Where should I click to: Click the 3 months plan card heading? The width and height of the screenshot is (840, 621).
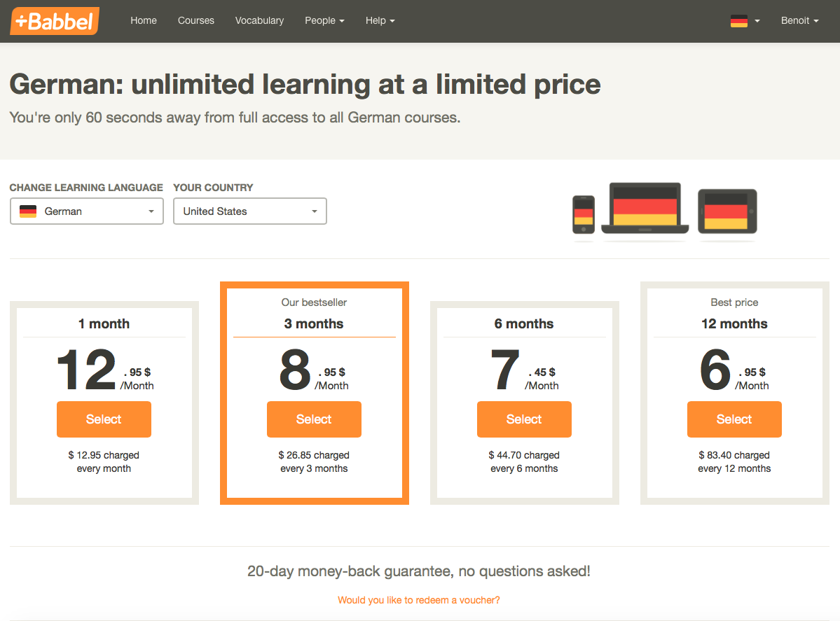tap(314, 324)
